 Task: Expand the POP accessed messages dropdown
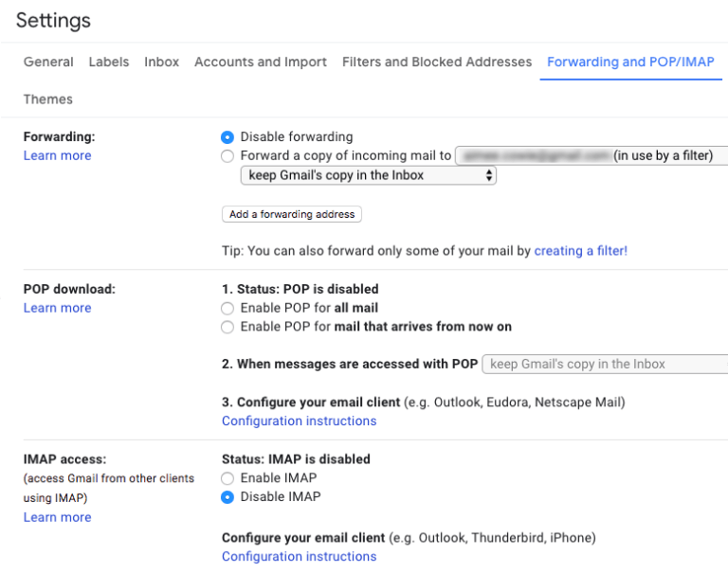coord(605,365)
